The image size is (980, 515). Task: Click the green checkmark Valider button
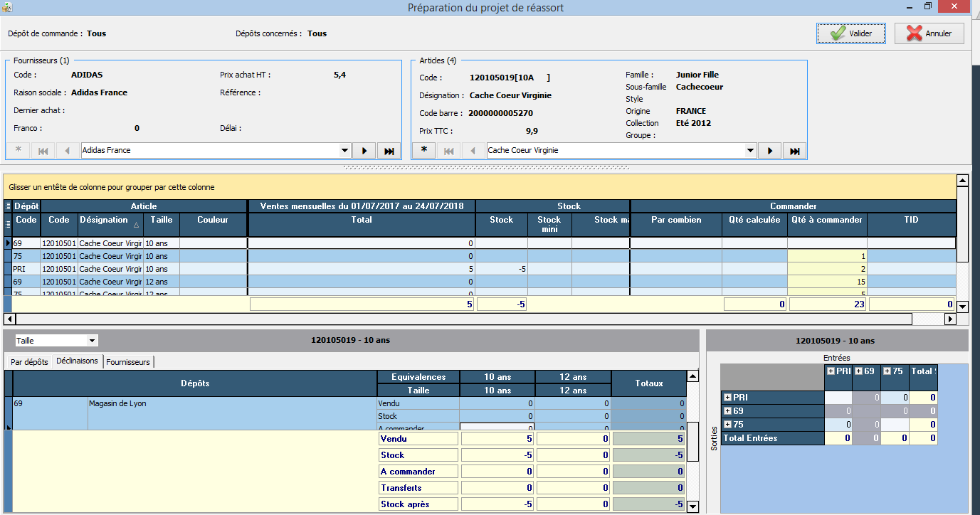point(850,33)
